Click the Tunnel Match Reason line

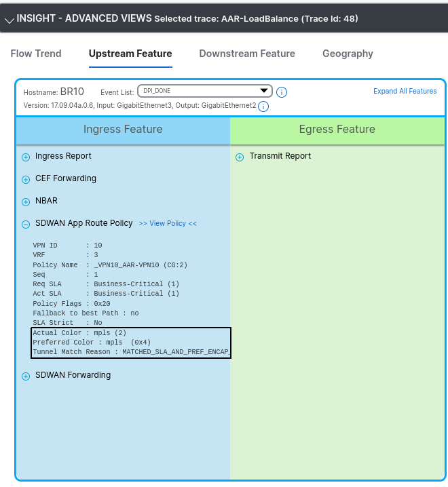[x=131, y=352]
